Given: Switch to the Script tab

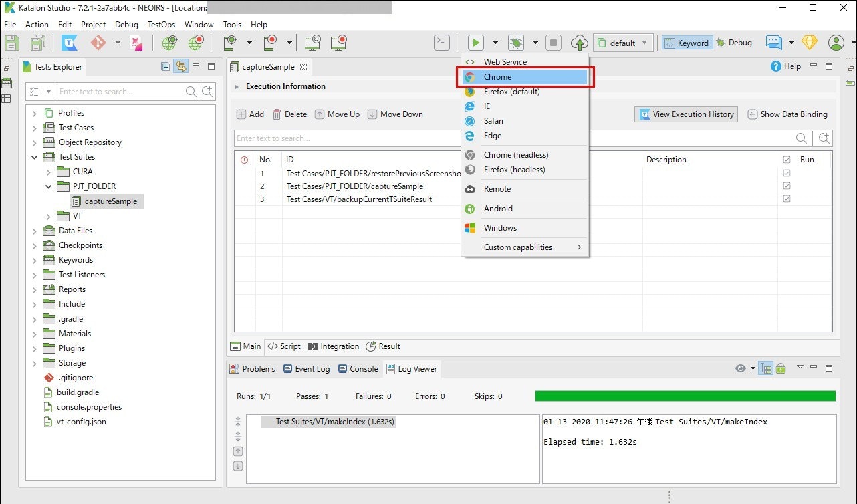Looking at the screenshot, I should tap(284, 346).
